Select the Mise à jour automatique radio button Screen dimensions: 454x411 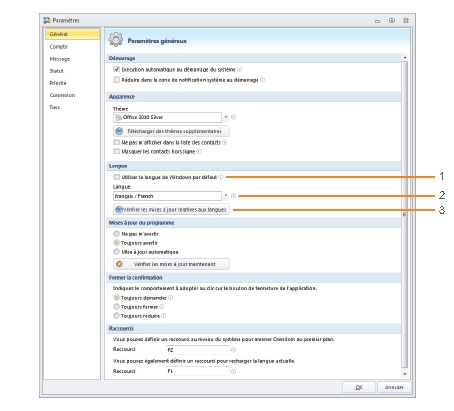click(116, 252)
